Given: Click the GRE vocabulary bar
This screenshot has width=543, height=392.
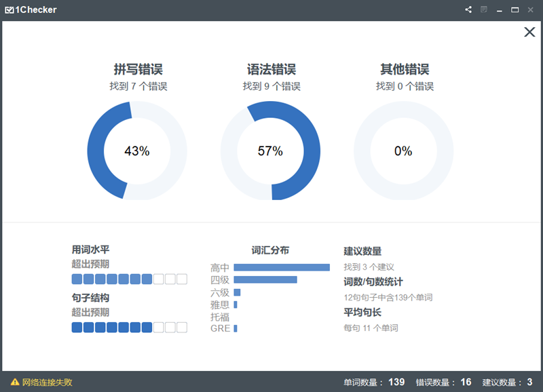Looking at the screenshot, I should (x=236, y=328).
